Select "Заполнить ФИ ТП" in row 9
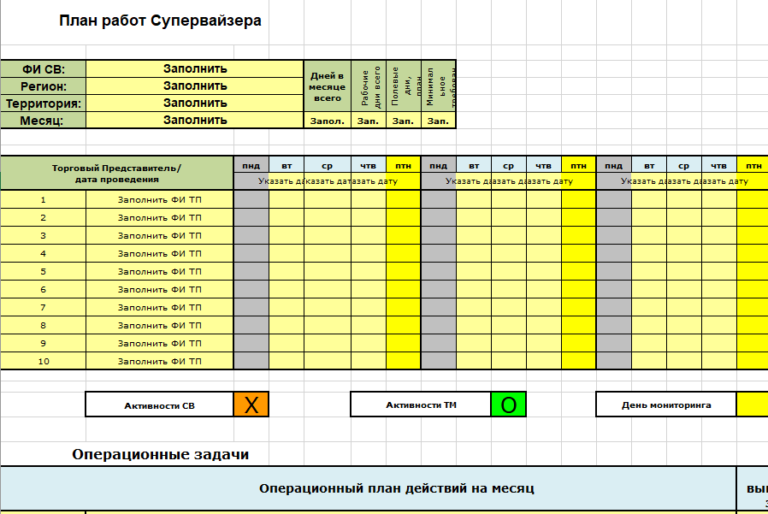The height and width of the screenshot is (514, 768). tap(160, 343)
